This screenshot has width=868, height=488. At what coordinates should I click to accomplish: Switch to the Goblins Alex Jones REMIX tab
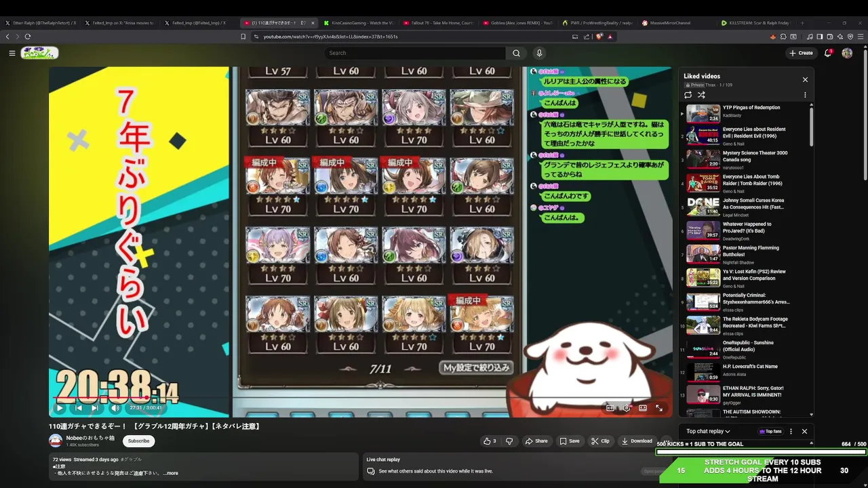[519, 23]
